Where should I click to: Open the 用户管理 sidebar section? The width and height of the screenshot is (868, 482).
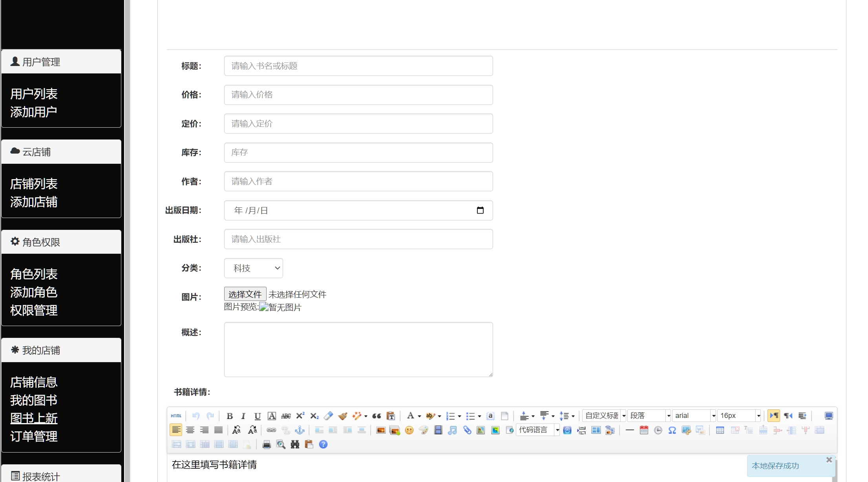(x=61, y=62)
